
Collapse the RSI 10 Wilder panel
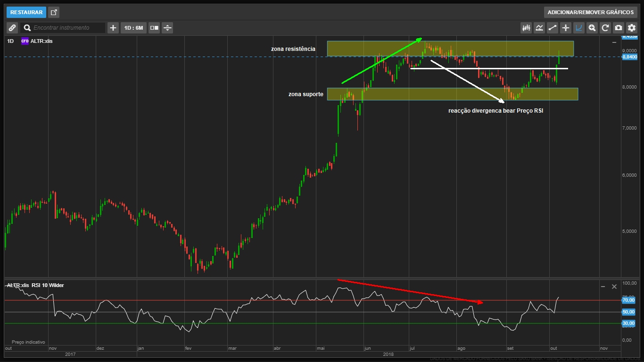[603, 287]
